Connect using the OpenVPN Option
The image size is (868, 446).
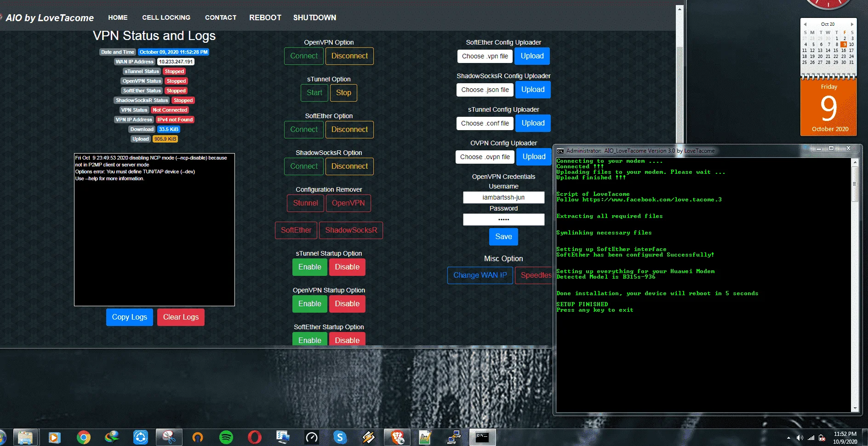(304, 56)
